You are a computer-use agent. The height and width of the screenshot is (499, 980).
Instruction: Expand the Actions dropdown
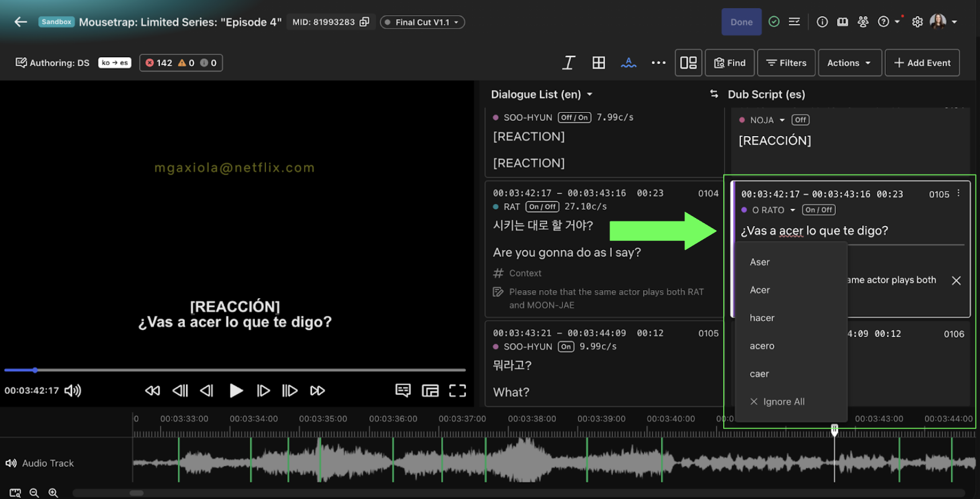tap(849, 62)
